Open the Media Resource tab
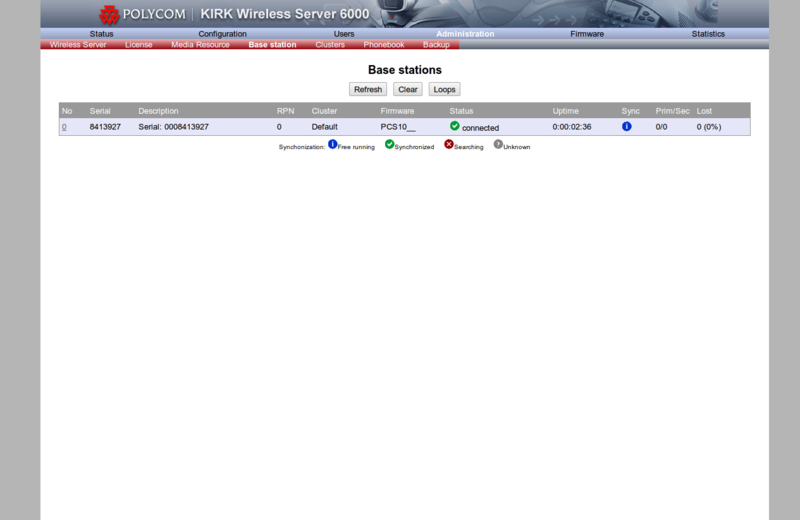 [x=201, y=45]
